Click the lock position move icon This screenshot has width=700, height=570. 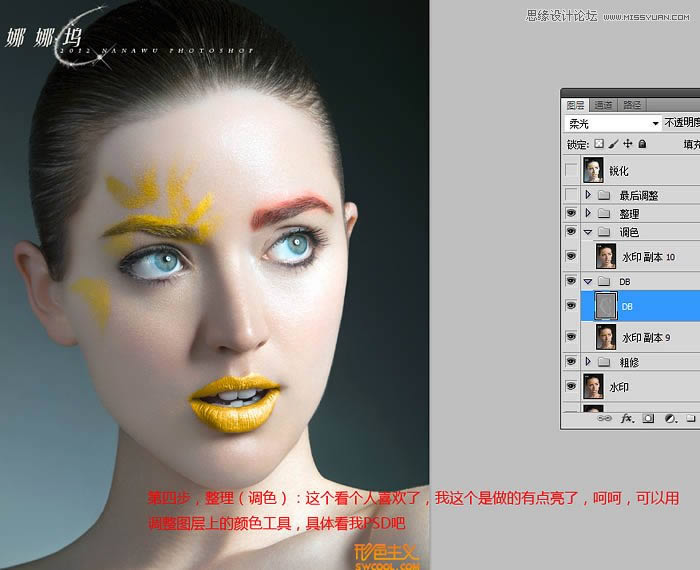627,144
